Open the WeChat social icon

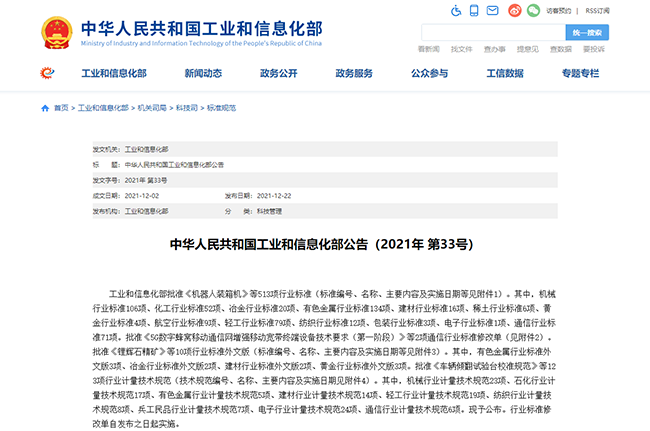pos(534,10)
